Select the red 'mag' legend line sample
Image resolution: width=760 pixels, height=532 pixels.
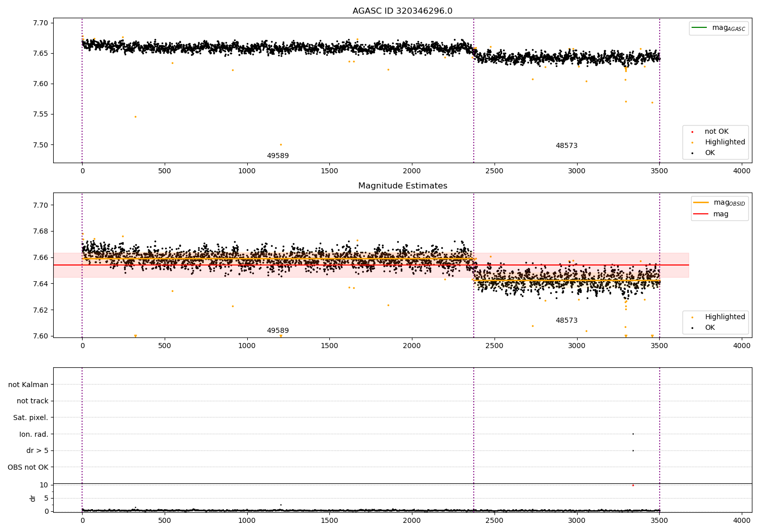(701, 214)
